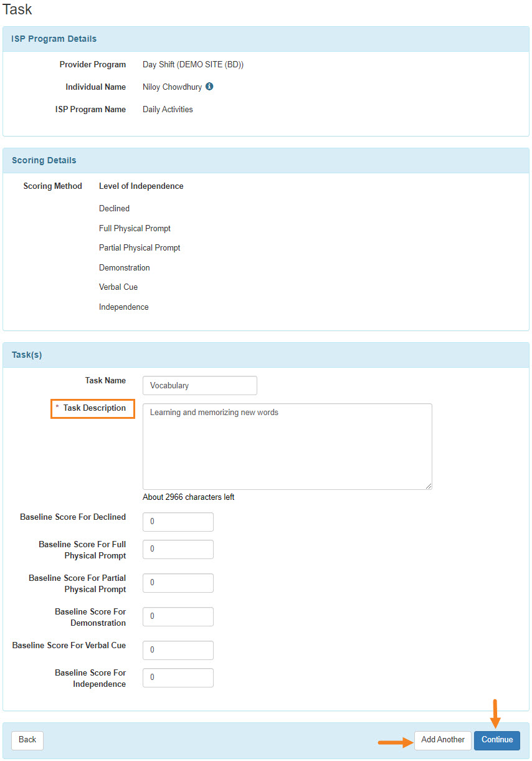Click the Task page title
This screenshot has width=532, height=761.
pos(17,9)
